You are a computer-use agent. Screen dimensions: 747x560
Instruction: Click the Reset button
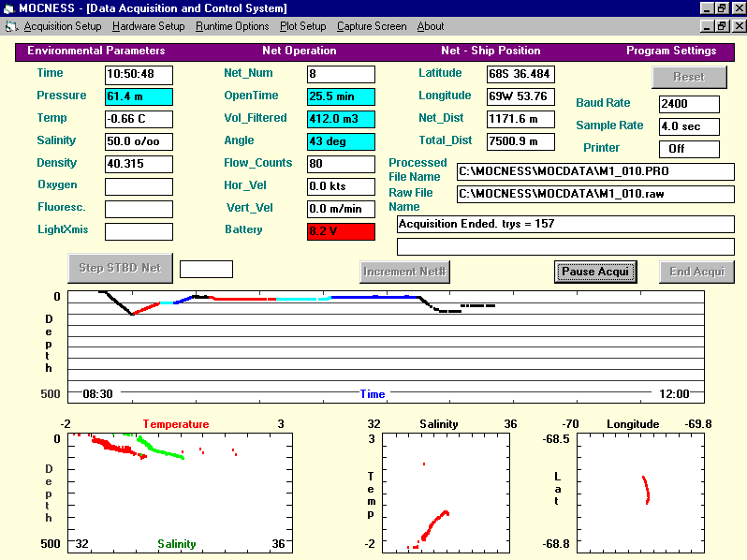689,77
